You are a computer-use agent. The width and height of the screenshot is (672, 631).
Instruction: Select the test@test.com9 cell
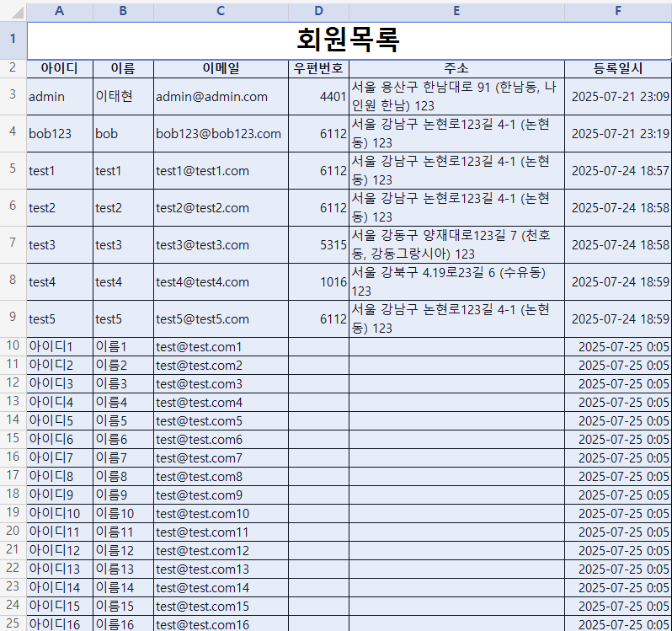coord(221,495)
